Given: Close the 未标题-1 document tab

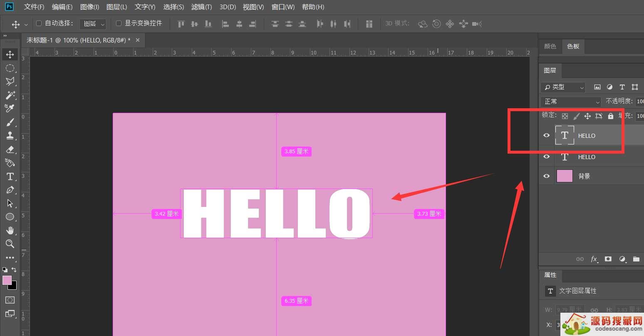Looking at the screenshot, I should point(138,40).
